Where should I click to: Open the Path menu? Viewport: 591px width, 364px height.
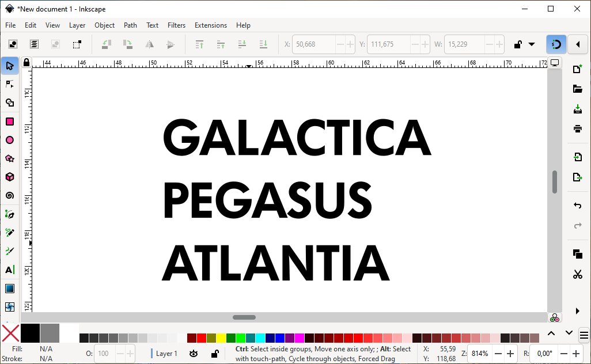[x=130, y=25]
